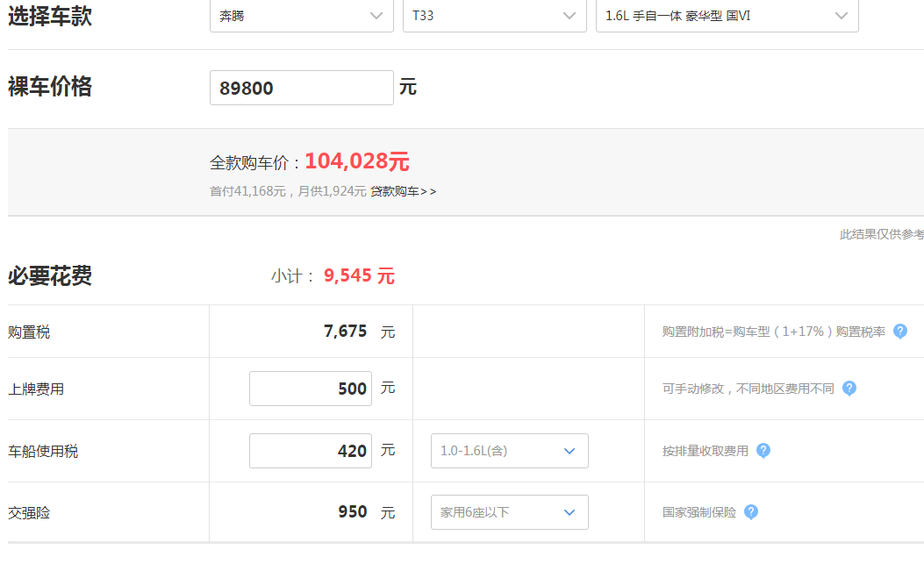Click the 首付41,168元，月供1,924元 text

click(288, 191)
